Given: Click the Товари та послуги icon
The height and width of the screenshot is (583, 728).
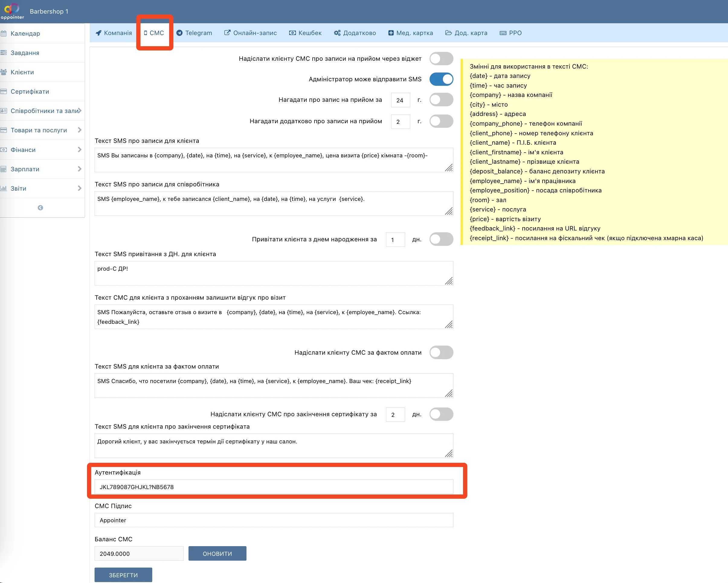Looking at the screenshot, I should tap(4, 130).
